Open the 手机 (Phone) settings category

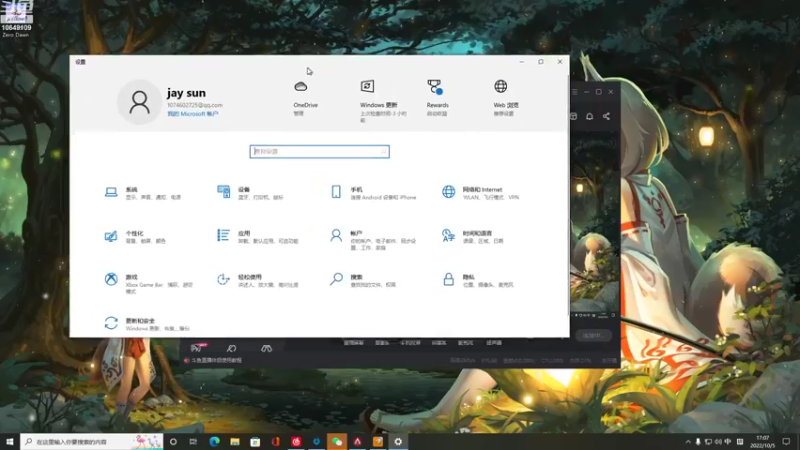(x=374, y=193)
